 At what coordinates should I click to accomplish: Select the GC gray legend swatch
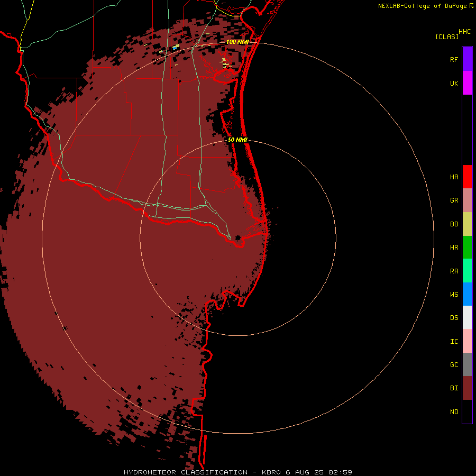pos(467,364)
